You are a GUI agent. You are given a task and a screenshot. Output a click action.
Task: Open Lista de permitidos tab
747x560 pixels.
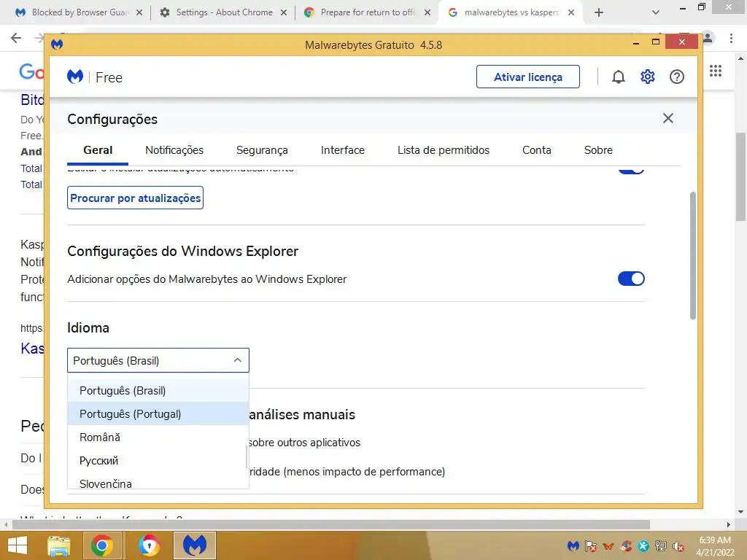444,150
